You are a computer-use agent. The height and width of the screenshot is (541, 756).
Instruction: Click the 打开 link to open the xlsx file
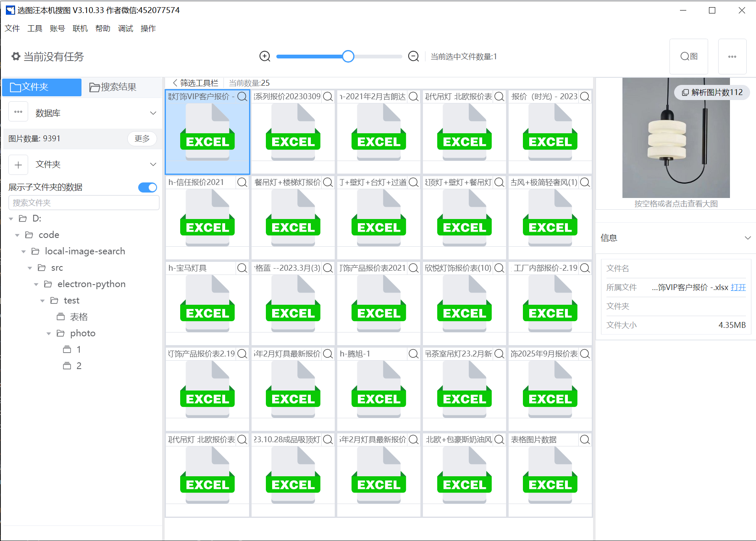coord(738,287)
